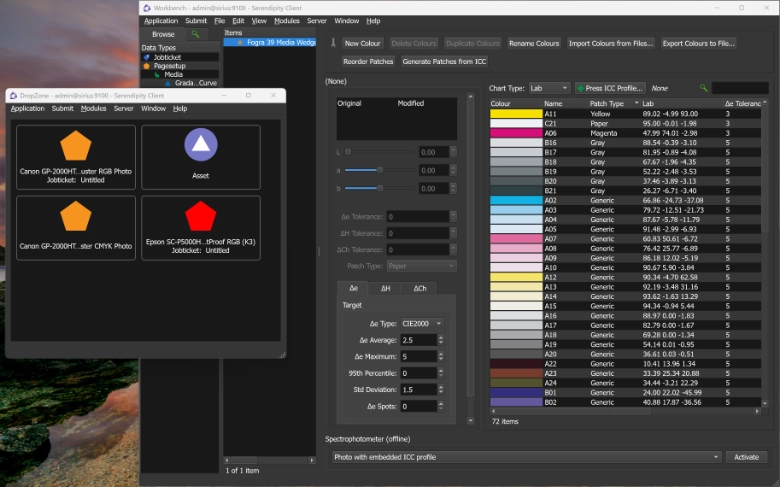Click the Asset triangle icon in DropZone
This screenshot has height=487, width=780.
click(x=200, y=145)
